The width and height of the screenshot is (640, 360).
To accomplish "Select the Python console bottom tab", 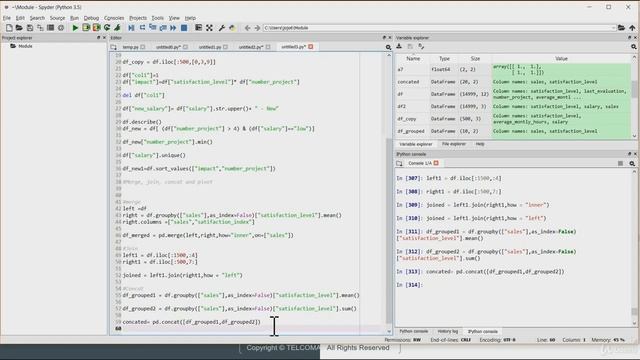I will (x=413, y=331).
